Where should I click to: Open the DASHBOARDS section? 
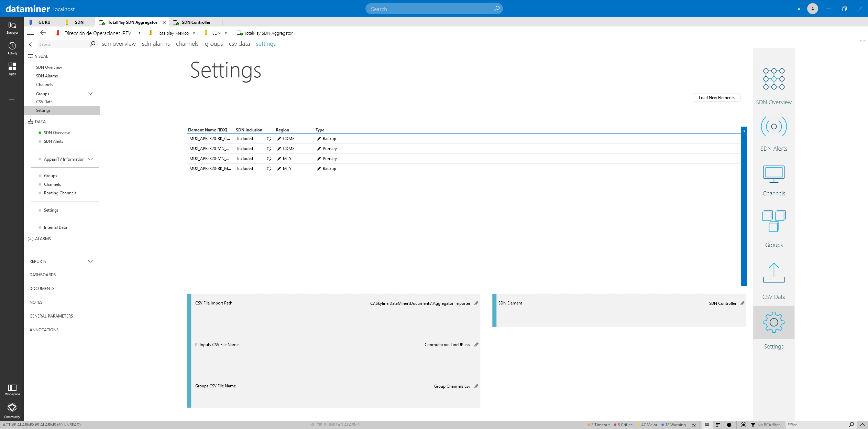(43, 275)
